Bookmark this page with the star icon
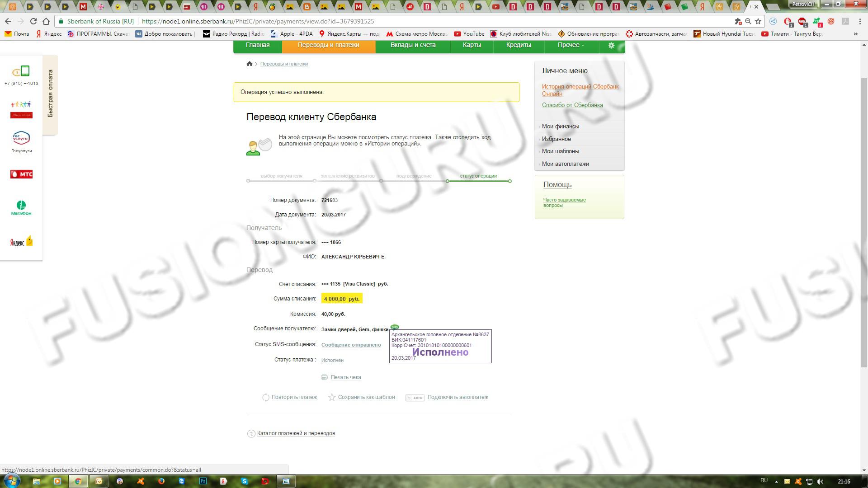Image resolution: width=868 pixels, height=488 pixels. 758,21
